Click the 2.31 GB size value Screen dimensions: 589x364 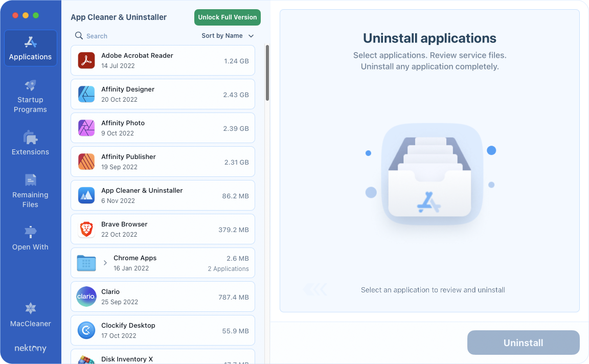[x=237, y=163]
